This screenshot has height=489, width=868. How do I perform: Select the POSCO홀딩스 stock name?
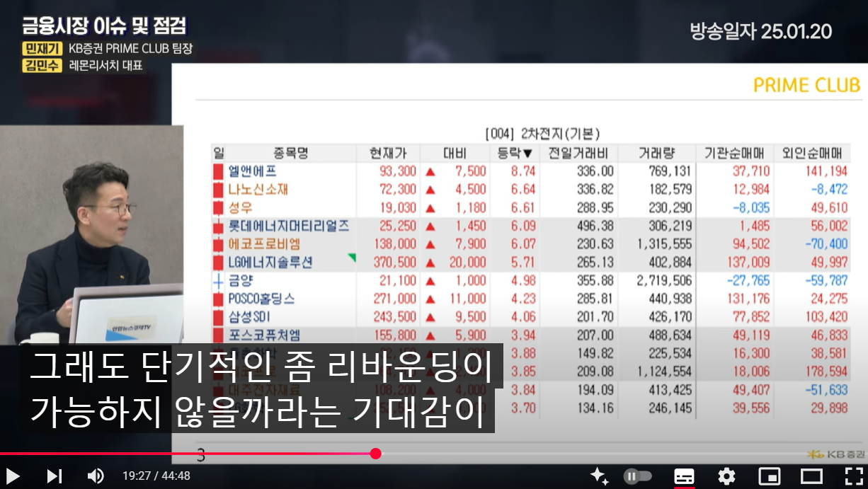click(x=261, y=299)
